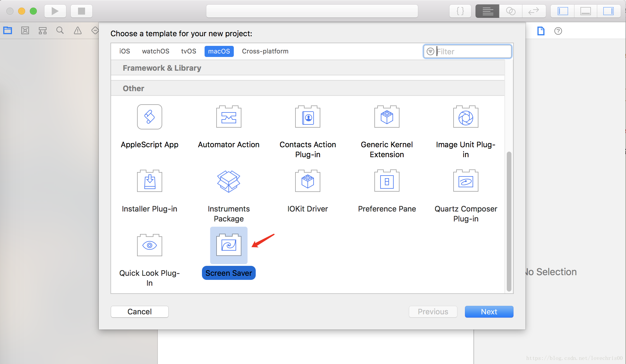This screenshot has height=364, width=626.
Task: Toggle the bottom debug area panel
Action: pos(585,11)
